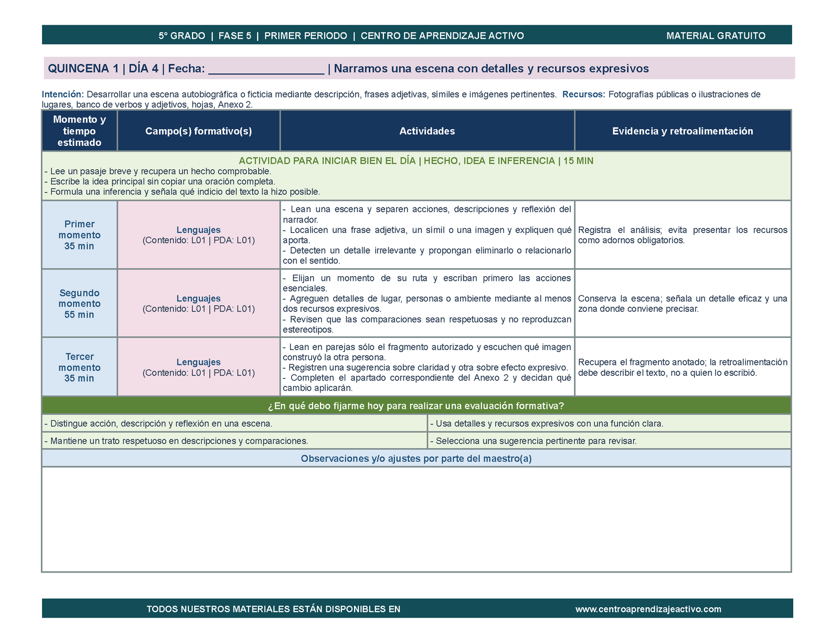Screen dimensions: 833x644
Task: Click 'Campo(s) formativo(s)' column header
Action: click(198, 131)
